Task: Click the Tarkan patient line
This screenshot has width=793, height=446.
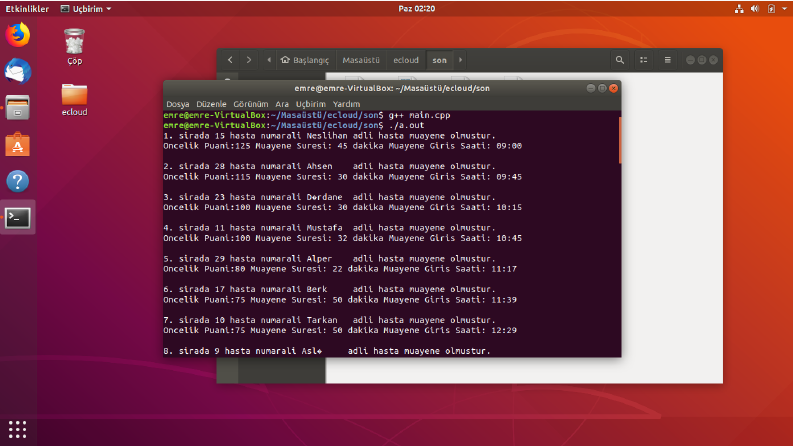Action: [x=329, y=320]
